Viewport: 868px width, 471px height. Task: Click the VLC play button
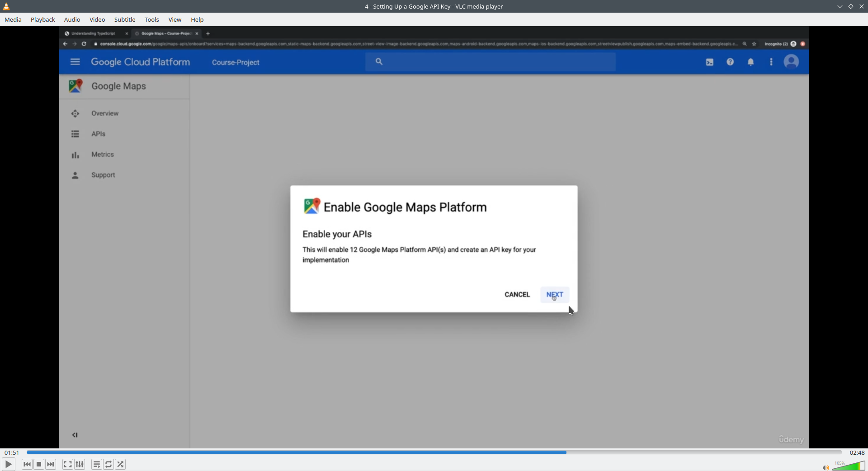pos(8,464)
